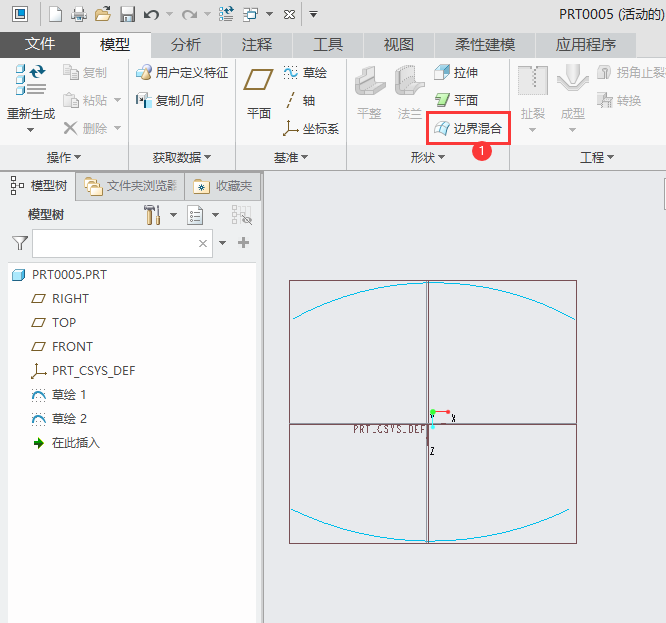This screenshot has height=623, width=666.
Task: Switch to the 工具 tab
Action: coord(327,45)
